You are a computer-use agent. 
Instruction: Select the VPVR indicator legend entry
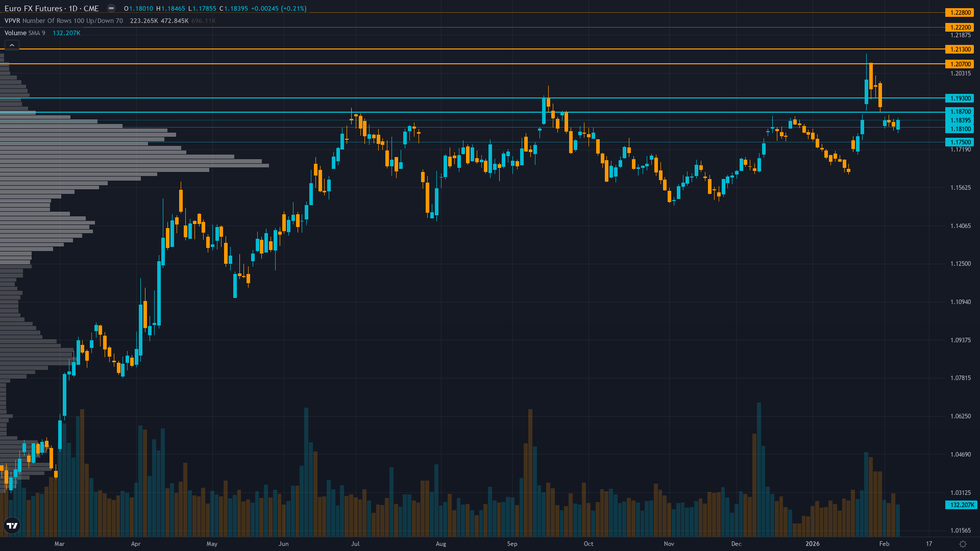tap(13, 21)
